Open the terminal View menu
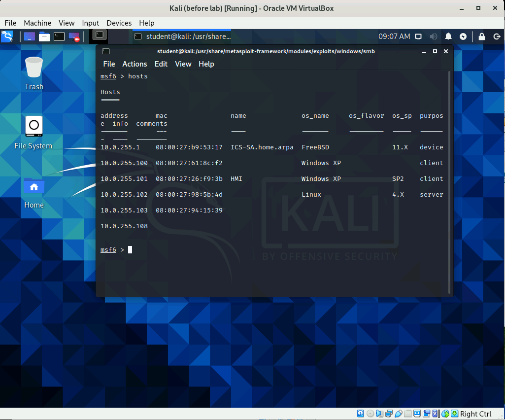This screenshot has width=505, height=420. click(183, 64)
